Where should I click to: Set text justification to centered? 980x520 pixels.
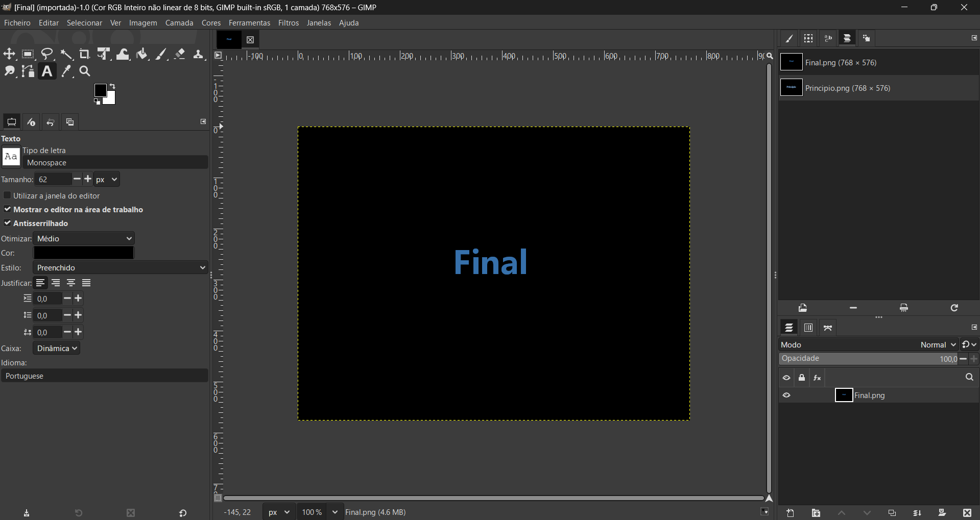[71, 283]
